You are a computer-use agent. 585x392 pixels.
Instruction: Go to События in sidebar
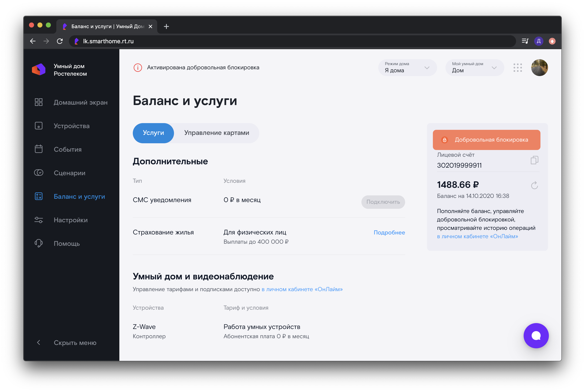(67, 149)
